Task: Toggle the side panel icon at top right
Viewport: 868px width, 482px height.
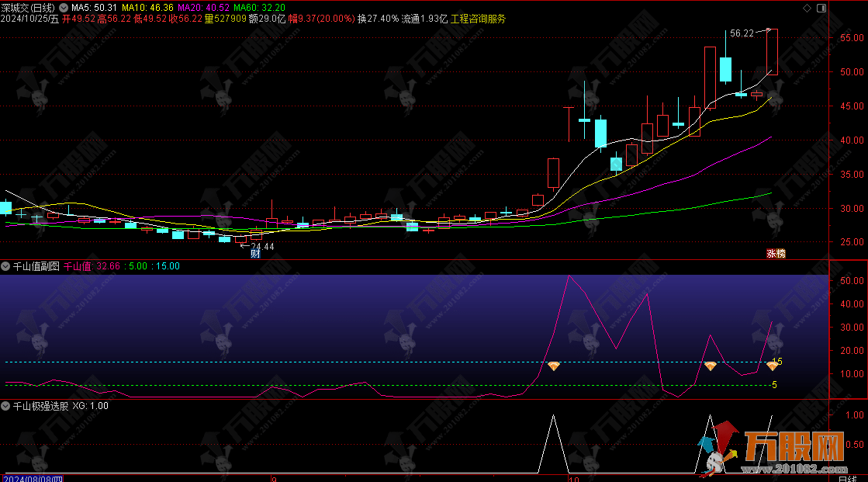Action: (x=821, y=8)
